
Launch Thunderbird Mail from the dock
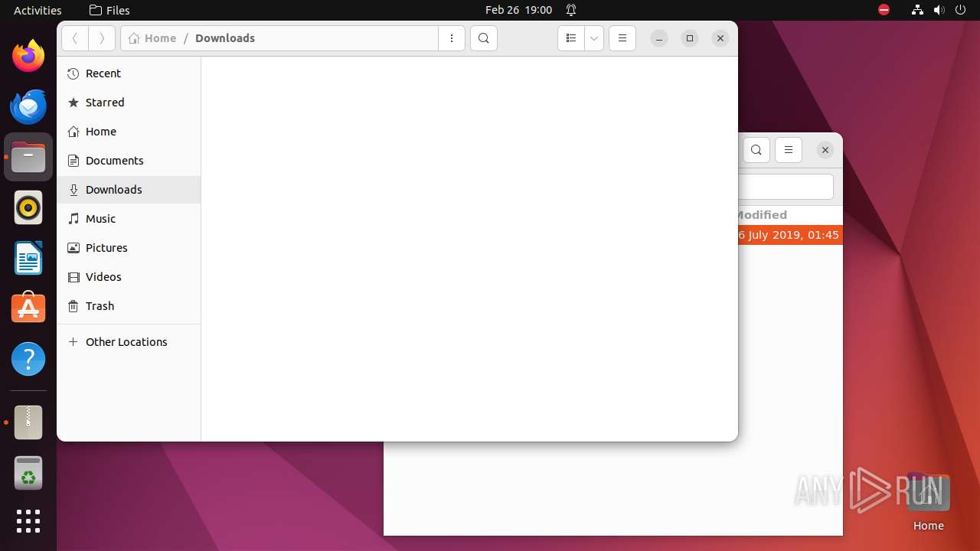click(x=28, y=106)
